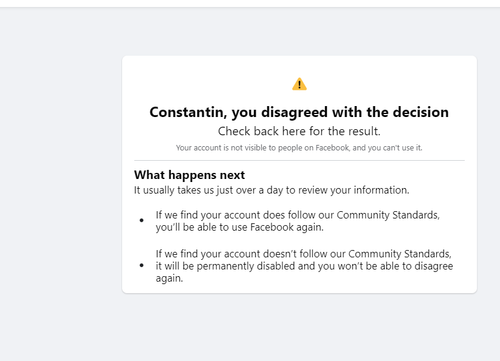Image resolution: width=500 pixels, height=361 pixels.
Task: Click the 'doesn't follow our Community Standards' line
Action: (303, 254)
